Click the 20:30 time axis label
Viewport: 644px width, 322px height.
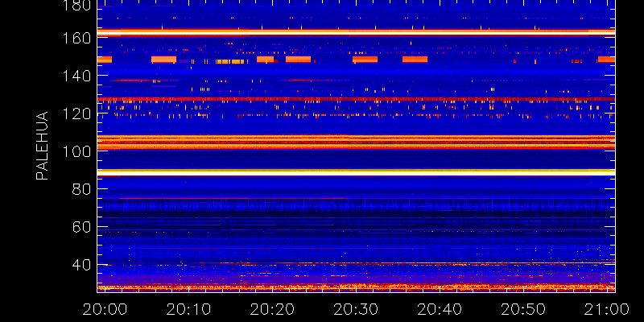click(356, 309)
